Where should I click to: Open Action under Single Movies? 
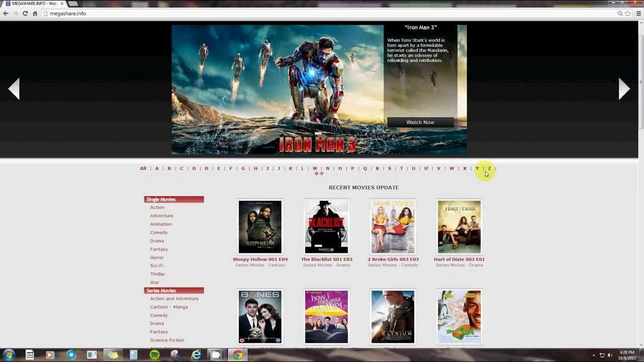click(x=157, y=207)
